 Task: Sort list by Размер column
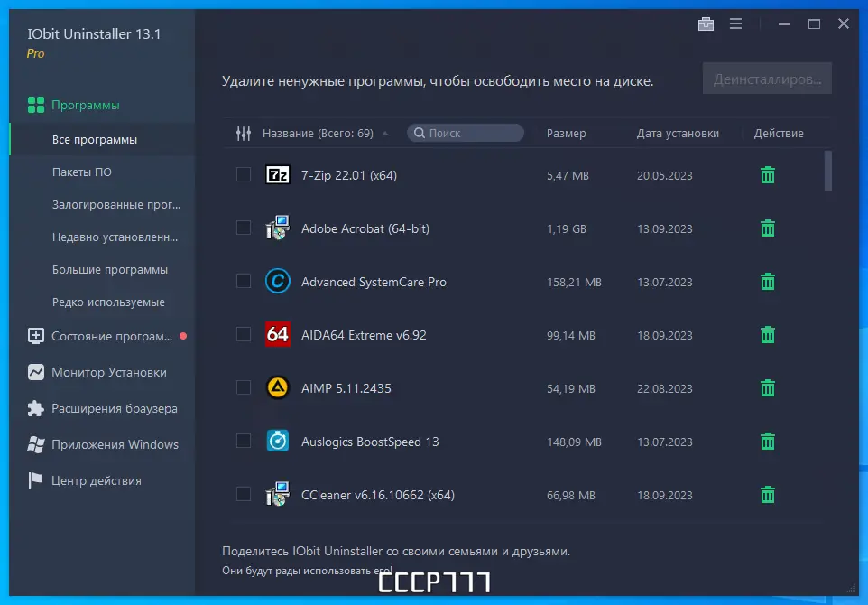coord(567,134)
